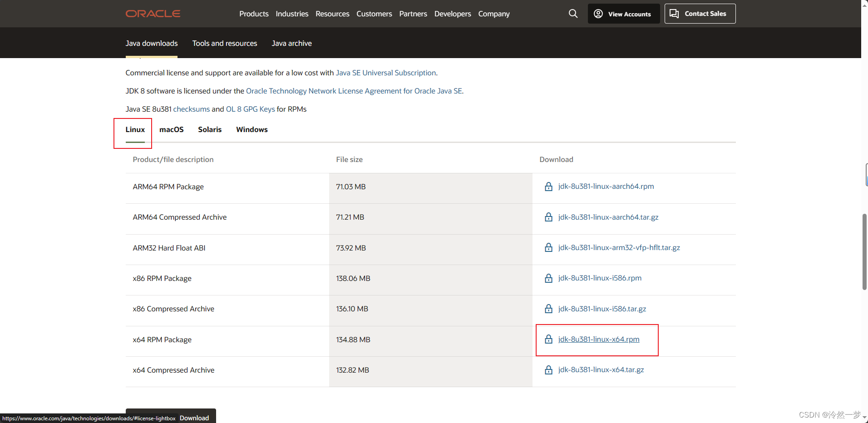Image resolution: width=868 pixels, height=423 pixels.
Task: Open OL 8 GPG Keys link
Action: coord(251,109)
